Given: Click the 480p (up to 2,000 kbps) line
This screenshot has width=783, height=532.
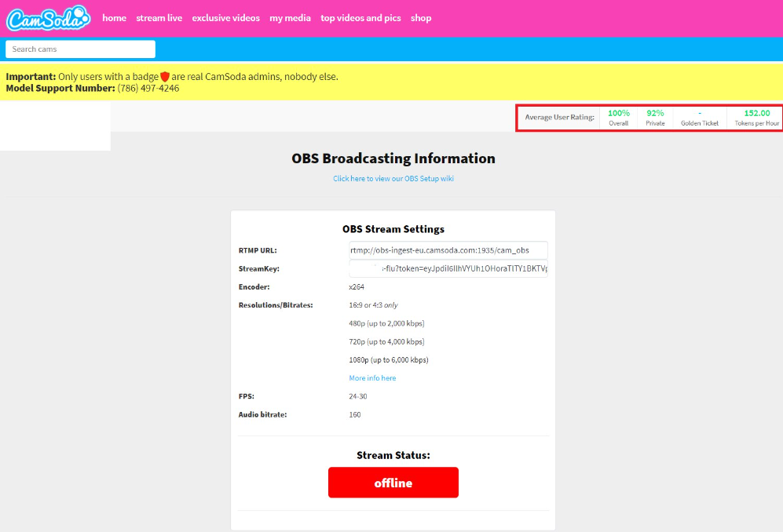Looking at the screenshot, I should pos(386,323).
